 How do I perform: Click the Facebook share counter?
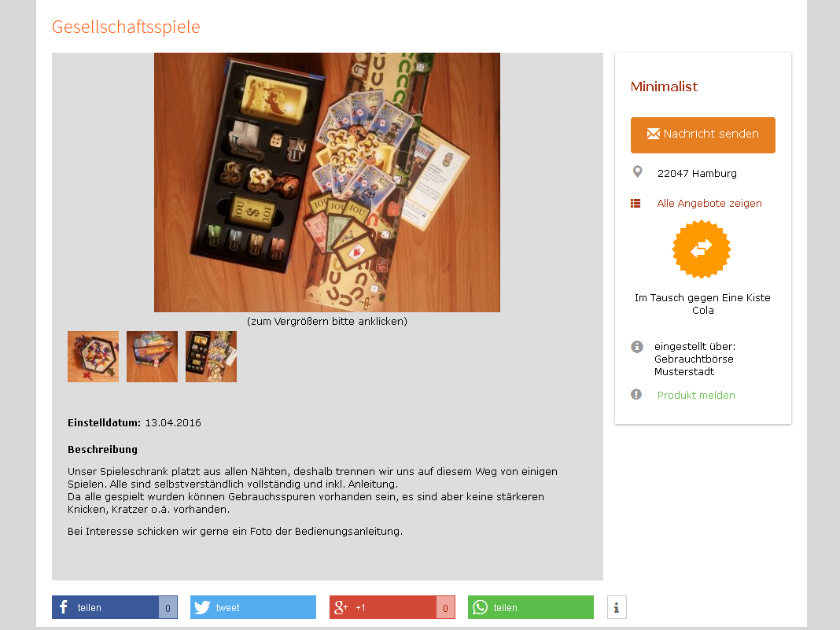168,607
